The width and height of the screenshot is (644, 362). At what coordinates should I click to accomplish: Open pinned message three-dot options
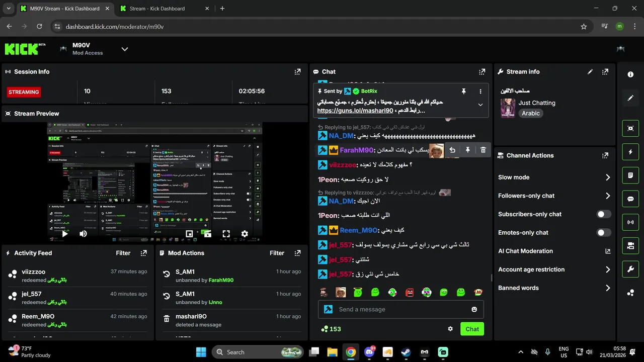pos(480,92)
